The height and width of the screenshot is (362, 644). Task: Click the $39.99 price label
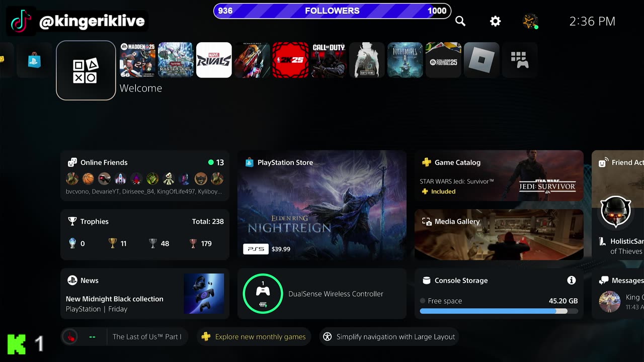point(281,249)
